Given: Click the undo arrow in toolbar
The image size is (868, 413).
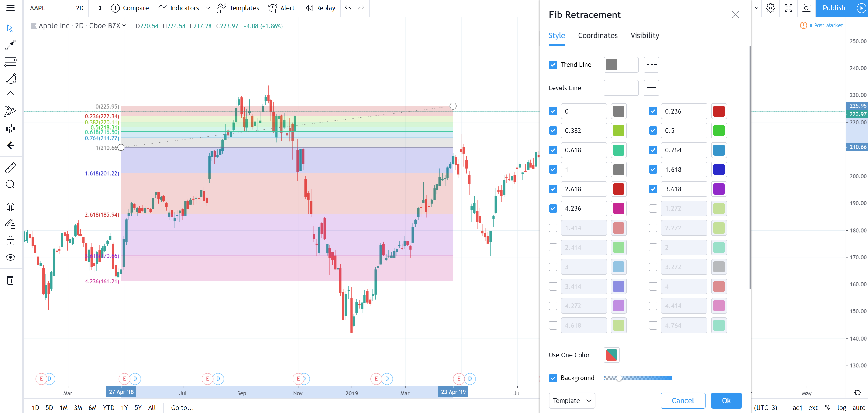Looking at the screenshot, I should [348, 8].
